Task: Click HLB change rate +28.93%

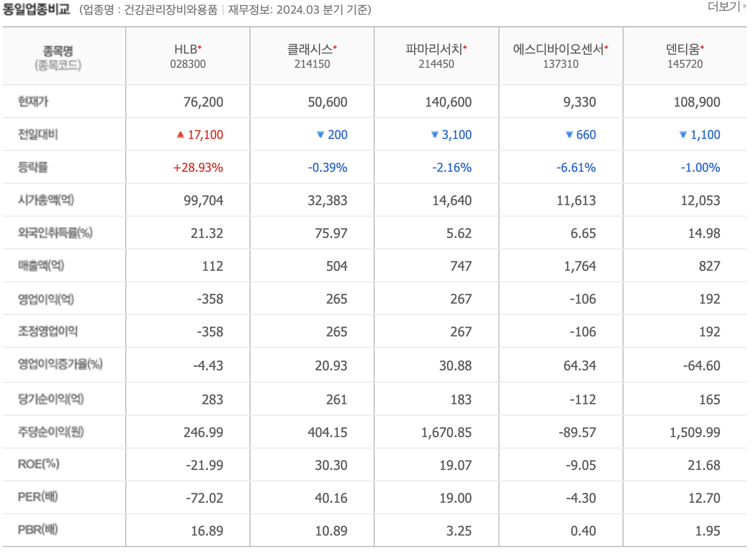Action: point(198,168)
